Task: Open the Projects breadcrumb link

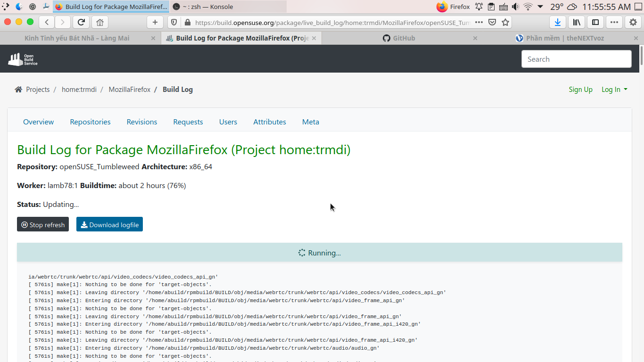Action: [38, 90]
